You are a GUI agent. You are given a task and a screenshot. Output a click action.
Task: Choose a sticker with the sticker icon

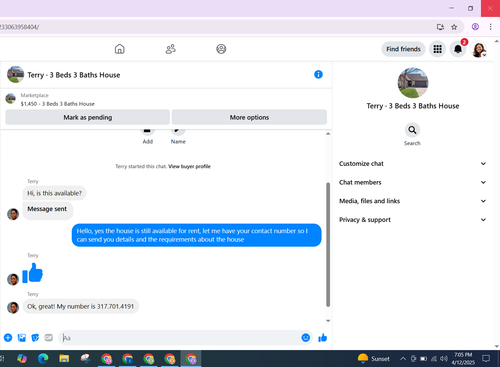pyautogui.click(x=35, y=338)
